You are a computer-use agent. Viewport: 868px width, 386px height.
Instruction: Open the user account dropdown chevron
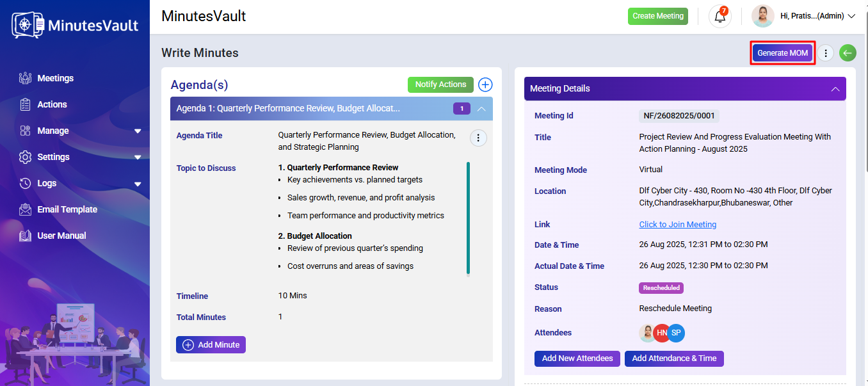pyautogui.click(x=851, y=17)
